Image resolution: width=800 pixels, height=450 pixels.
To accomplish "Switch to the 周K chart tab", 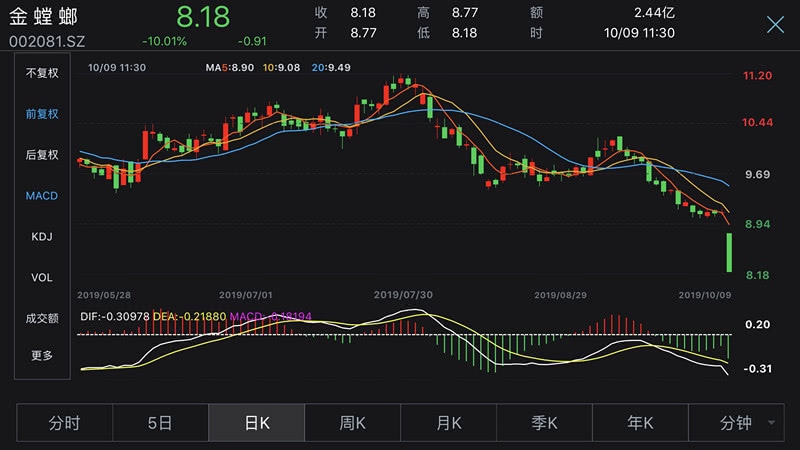I will pos(352,423).
